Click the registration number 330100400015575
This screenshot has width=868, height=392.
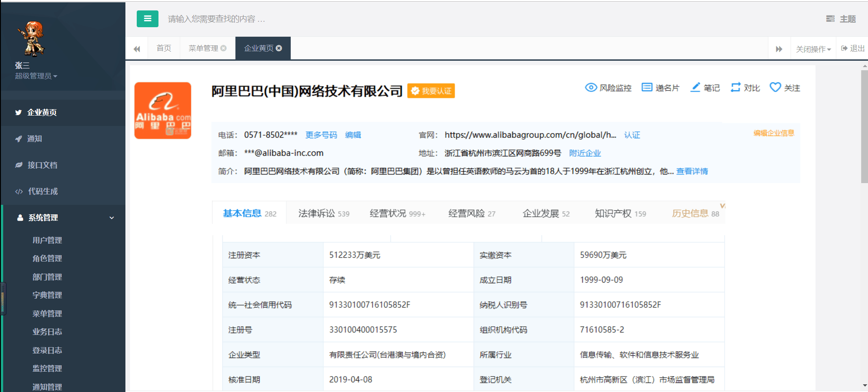coord(363,330)
